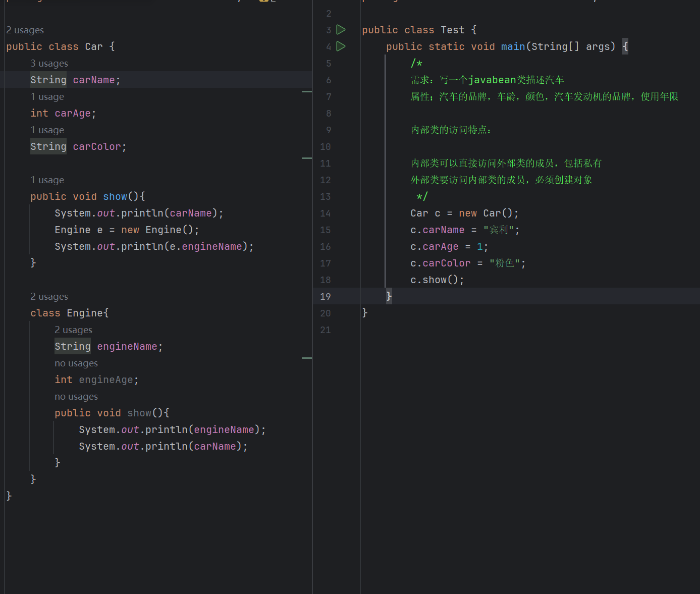Click the 'no usages' hint above Engine's show()
The width and height of the screenshot is (700, 594).
click(76, 397)
